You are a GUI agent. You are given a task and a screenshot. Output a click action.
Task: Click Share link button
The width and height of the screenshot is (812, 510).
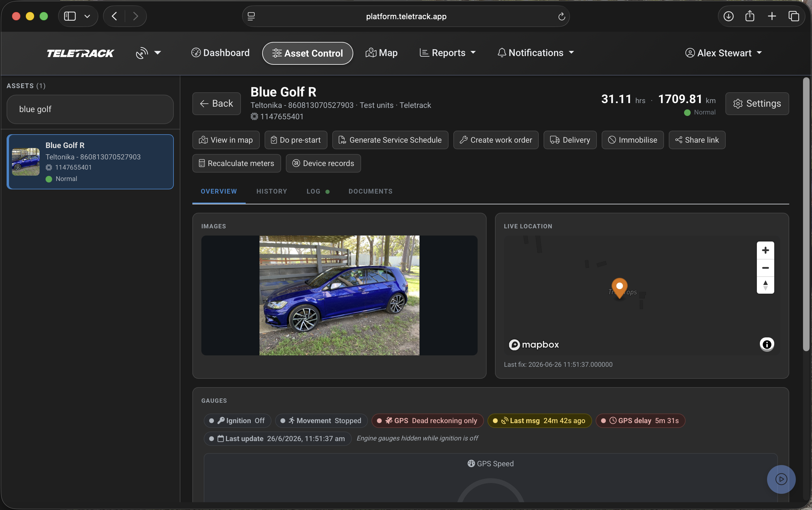click(x=697, y=140)
